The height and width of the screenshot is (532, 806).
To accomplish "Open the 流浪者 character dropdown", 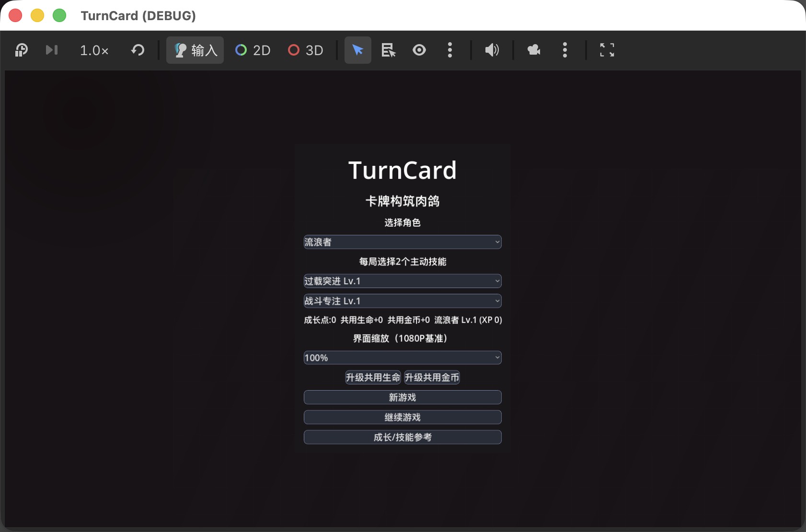I will pyautogui.click(x=403, y=242).
